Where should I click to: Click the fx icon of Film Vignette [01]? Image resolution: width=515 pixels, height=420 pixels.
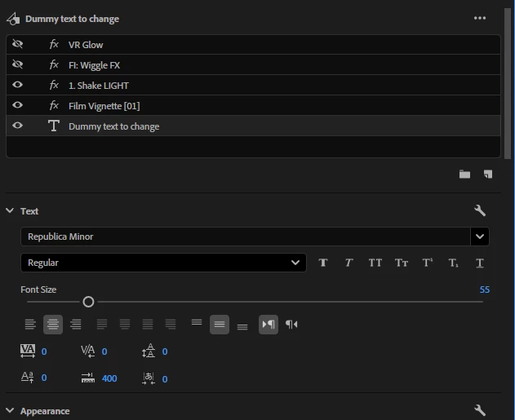click(x=54, y=105)
